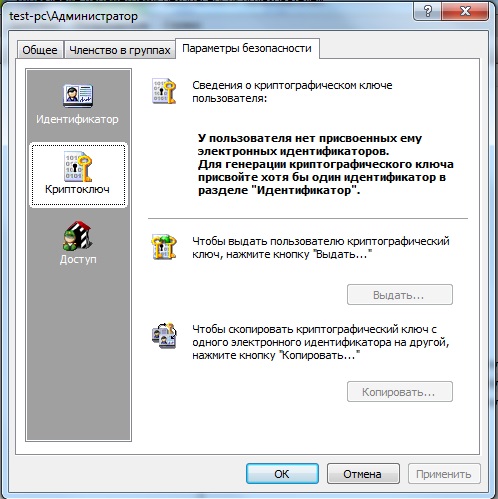
Task: Click the Идентификатор label in sidebar
Action: (x=77, y=119)
